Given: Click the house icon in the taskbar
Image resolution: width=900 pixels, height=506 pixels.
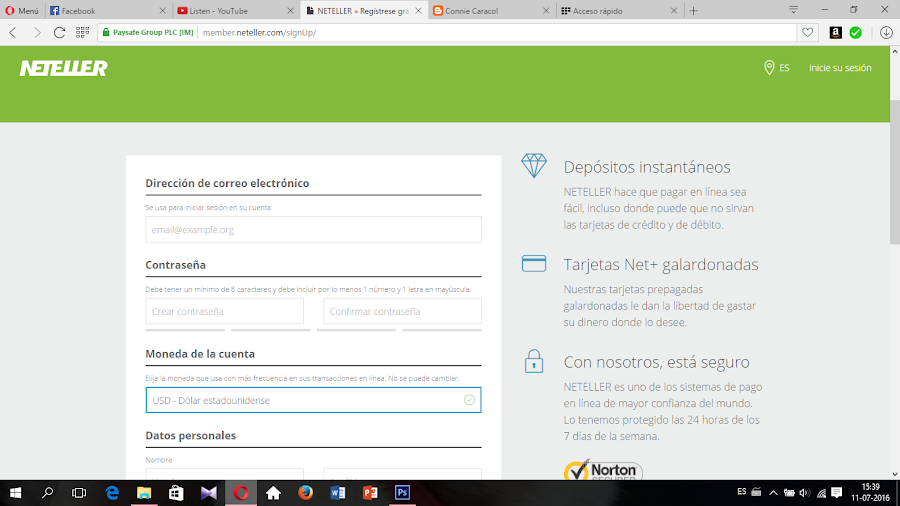Looking at the screenshot, I should [x=273, y=493].
